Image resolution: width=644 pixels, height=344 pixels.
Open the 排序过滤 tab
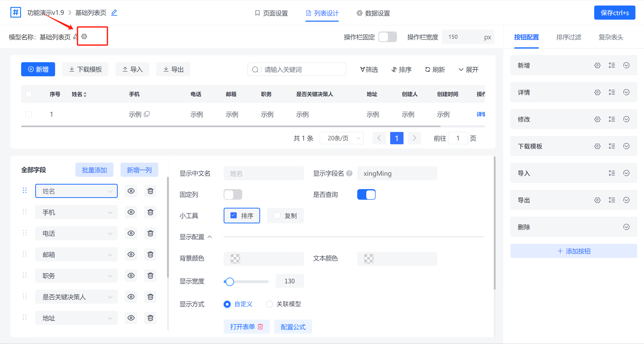click(x=569, y=37)
